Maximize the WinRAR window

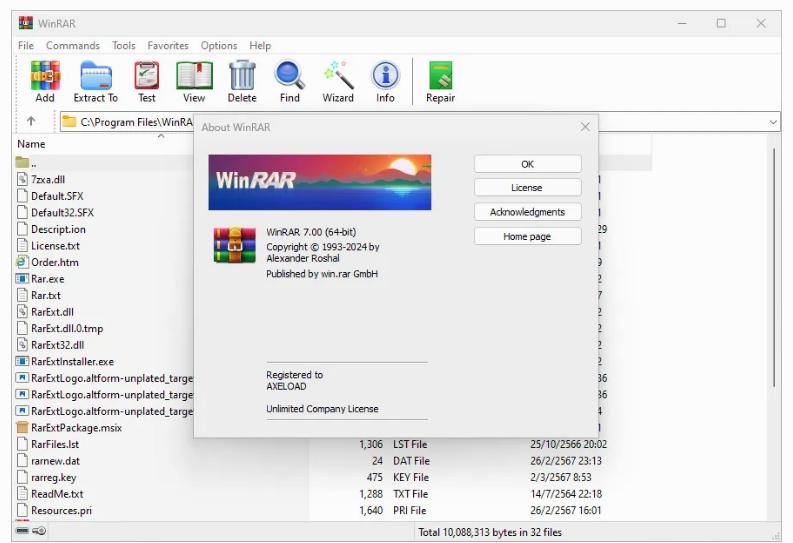point(721,23)
